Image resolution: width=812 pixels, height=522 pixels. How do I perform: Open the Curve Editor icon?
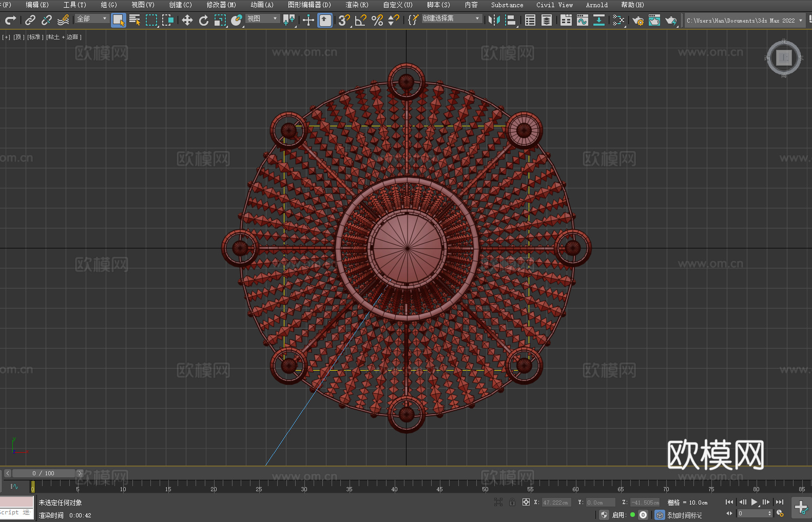582,20
